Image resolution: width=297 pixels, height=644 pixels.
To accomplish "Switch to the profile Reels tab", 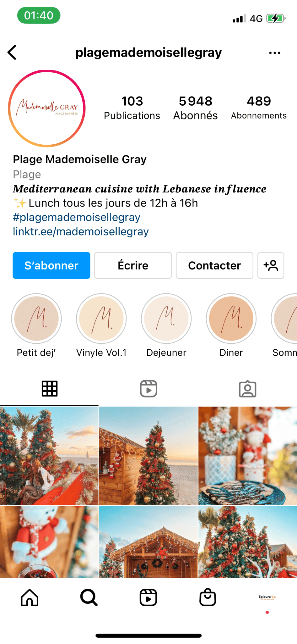I will coord(148,389).
